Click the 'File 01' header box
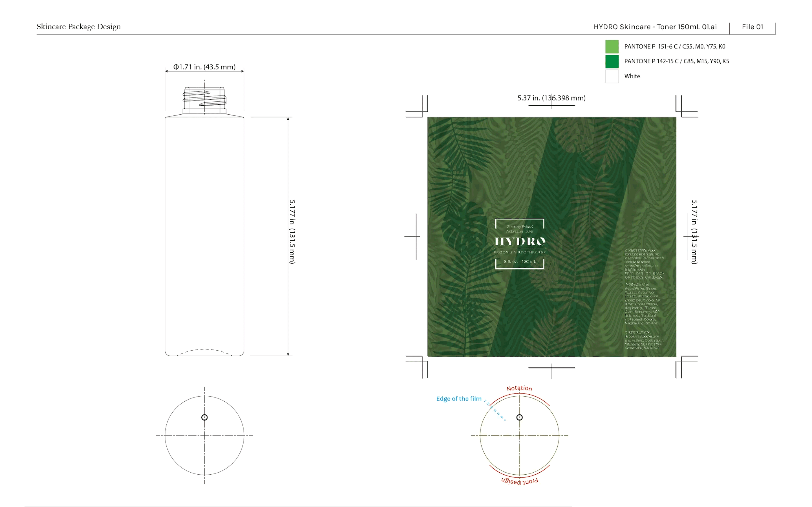Image resolution: width=812 pixels, height=507 pixels. point(752,27)
